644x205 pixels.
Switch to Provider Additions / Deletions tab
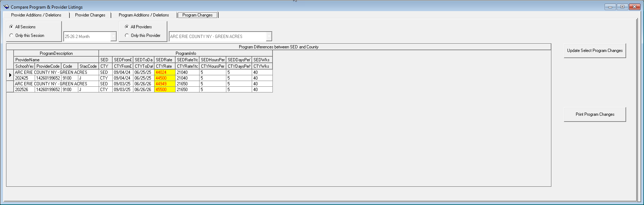[36, 15]
